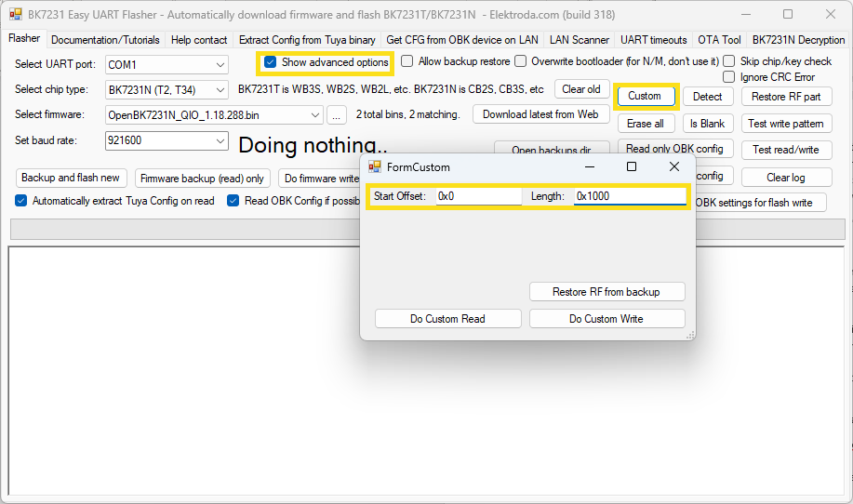Image resolution: width=853 pixels, height=504 pixels.
Task: Open the Documentation/Tutorials tab
Action: (105, 40)
